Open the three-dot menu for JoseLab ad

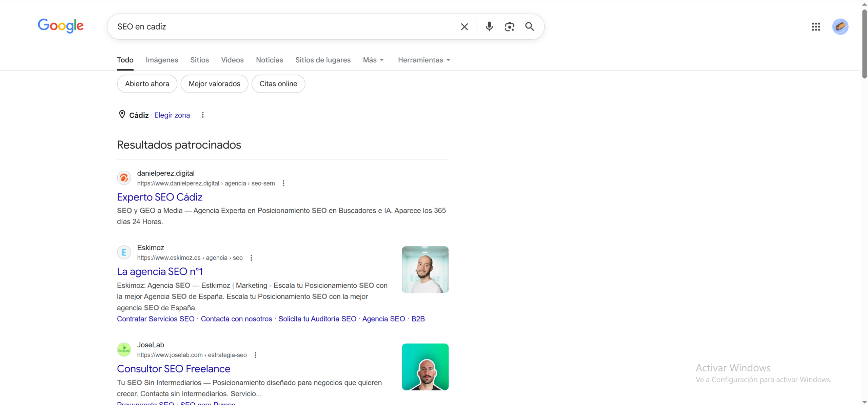pos(255,355)
